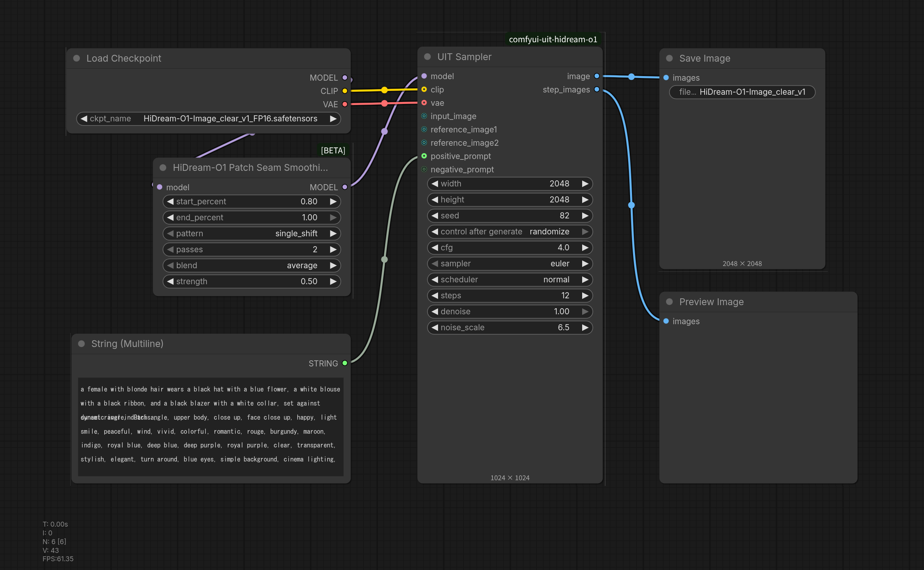
Task: Increase start_percent with its right arrow
Action: pyautogui.click(x=333, y=202)
